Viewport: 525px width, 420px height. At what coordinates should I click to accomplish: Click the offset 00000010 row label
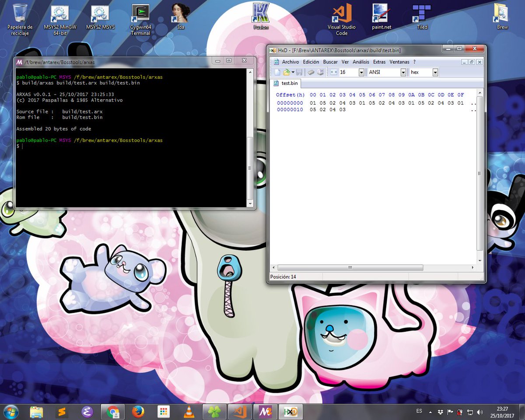(x=290, y=110)
